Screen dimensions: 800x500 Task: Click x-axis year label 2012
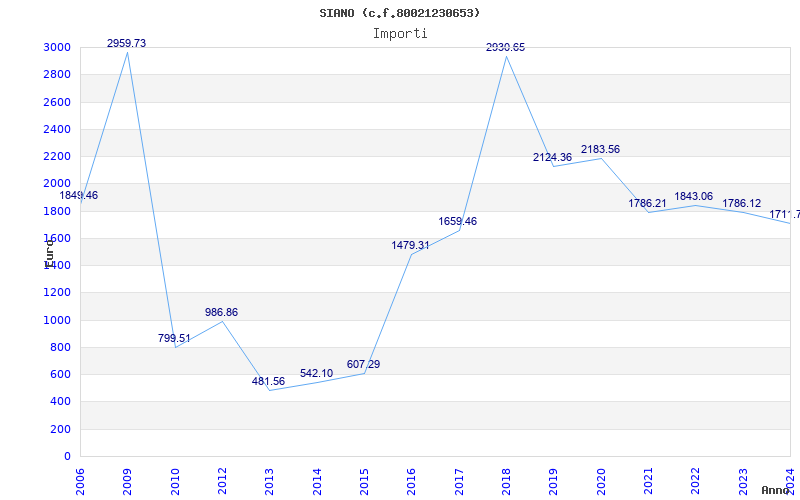pos(222,482)
